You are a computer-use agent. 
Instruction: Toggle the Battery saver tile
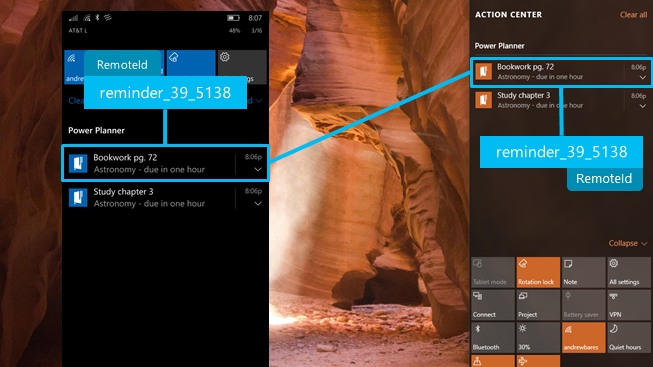click(583, 305)
